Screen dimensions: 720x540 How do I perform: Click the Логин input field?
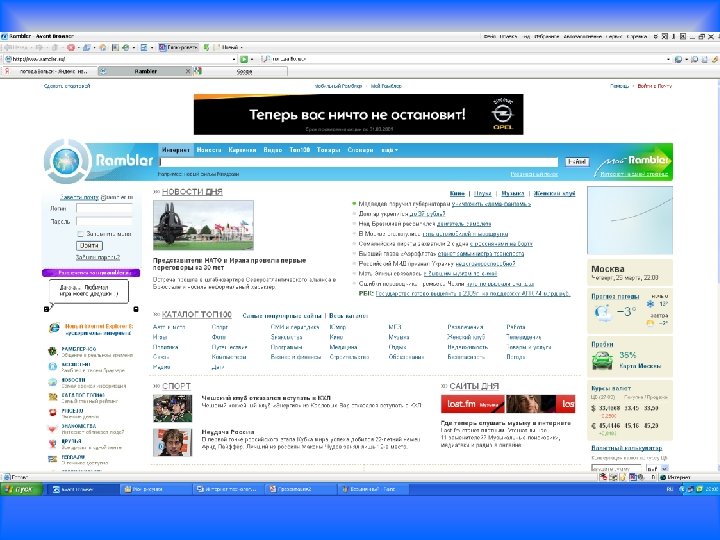(104, 208)
